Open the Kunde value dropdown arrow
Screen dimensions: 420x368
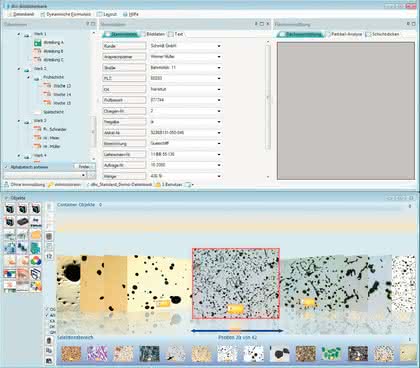pos(219,46)
